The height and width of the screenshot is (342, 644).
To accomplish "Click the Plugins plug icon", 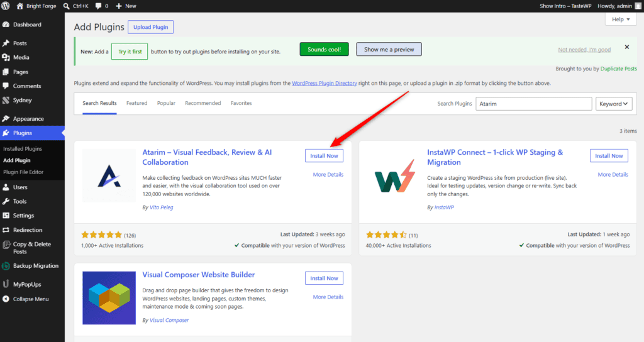I will tap(6, 133).
